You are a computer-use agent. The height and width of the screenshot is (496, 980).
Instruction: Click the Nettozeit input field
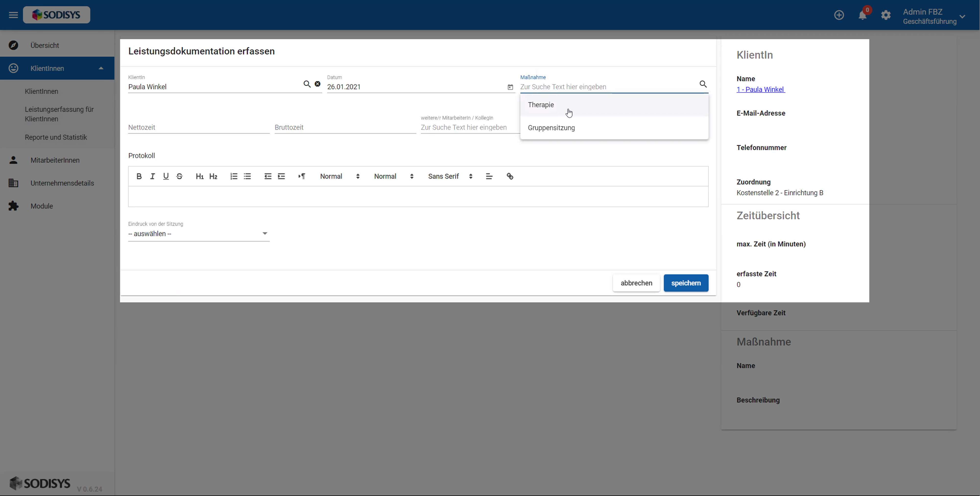tap(199, 127)
